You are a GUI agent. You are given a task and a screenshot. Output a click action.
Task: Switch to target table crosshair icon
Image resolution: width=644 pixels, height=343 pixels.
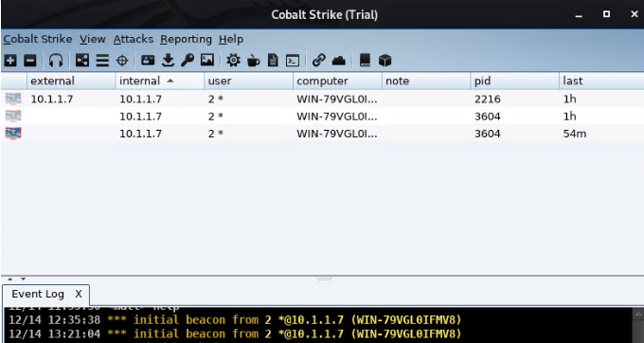(x=122, y=61)
